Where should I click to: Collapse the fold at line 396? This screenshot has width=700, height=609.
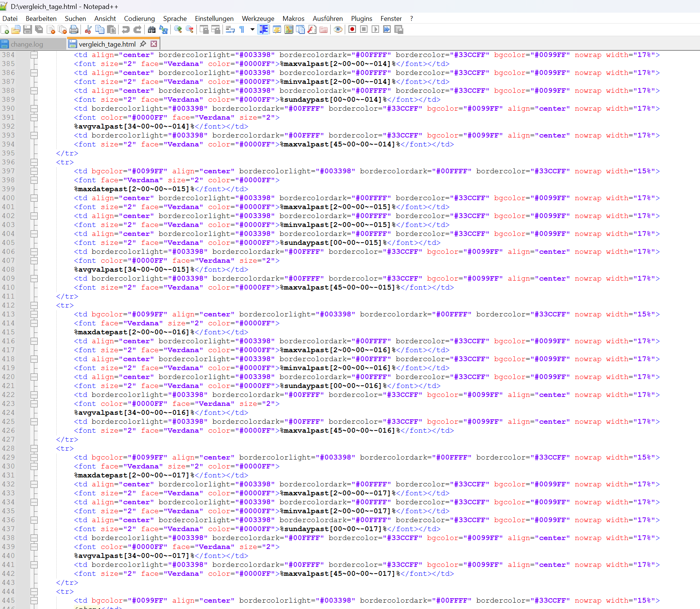34,162
